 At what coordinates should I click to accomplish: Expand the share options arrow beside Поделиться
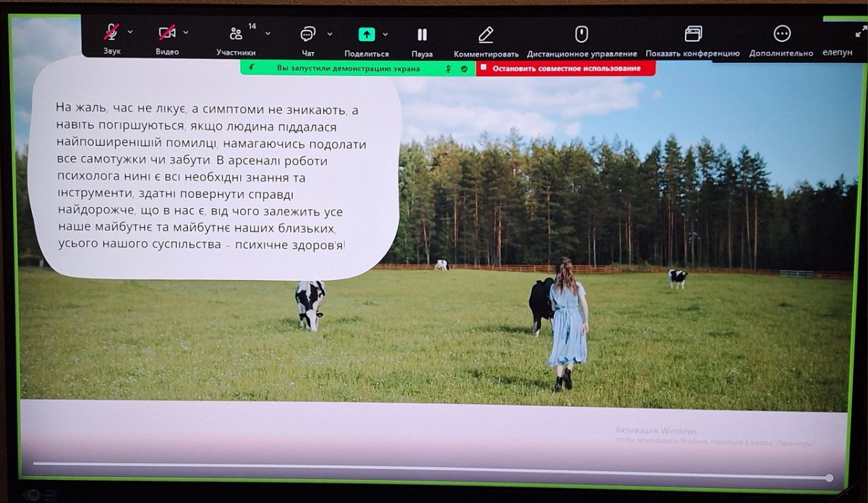(385, 34)
